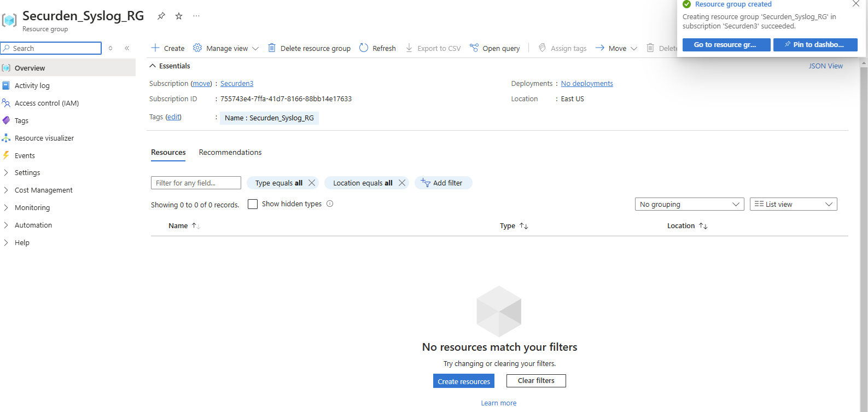
Task: Mark resource group as favorite star
Action: [179, 16]
